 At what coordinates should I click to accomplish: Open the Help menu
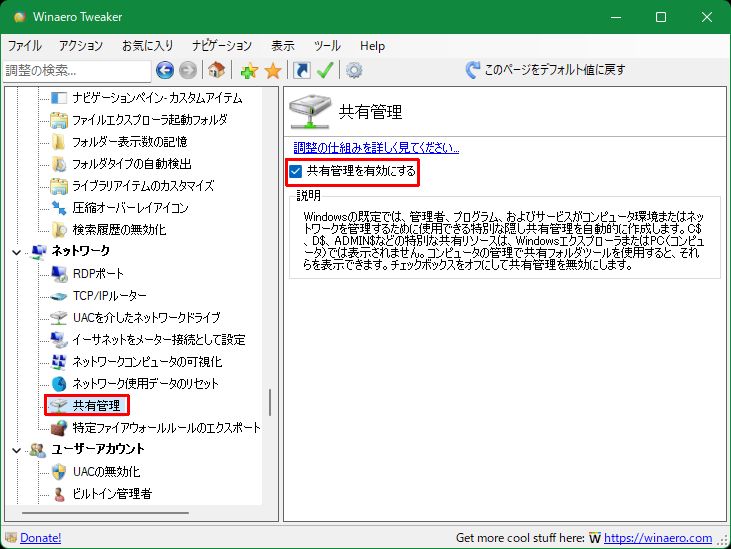(x=372, y=46)
